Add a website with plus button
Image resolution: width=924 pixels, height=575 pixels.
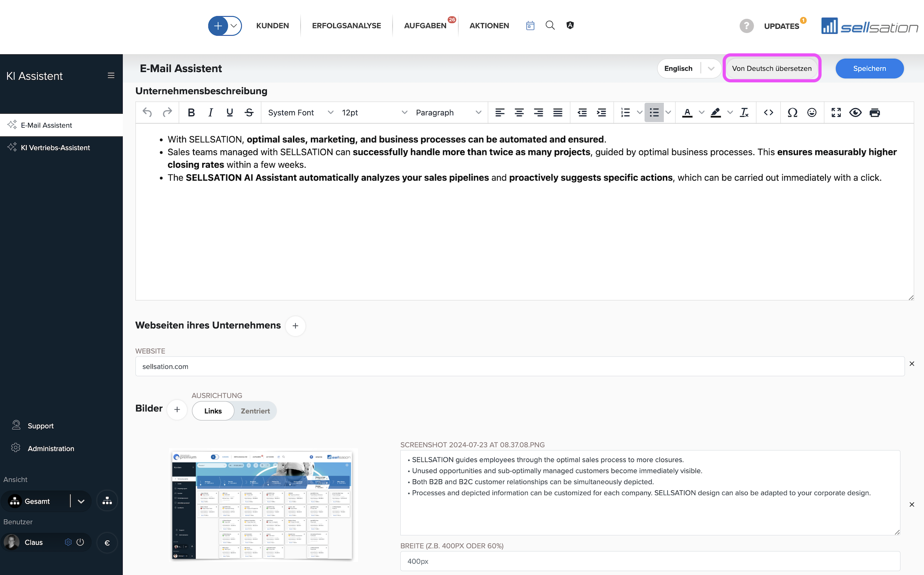point(295,326)
